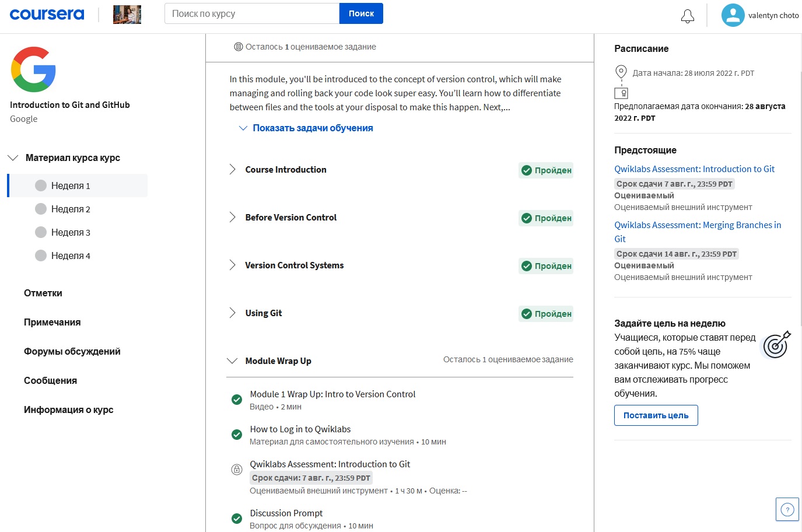Viewport: 802px width, 532px height.
Task: Open Qwiklabs Assessment: Merging Branches in Git link
Action: (698, 232)
